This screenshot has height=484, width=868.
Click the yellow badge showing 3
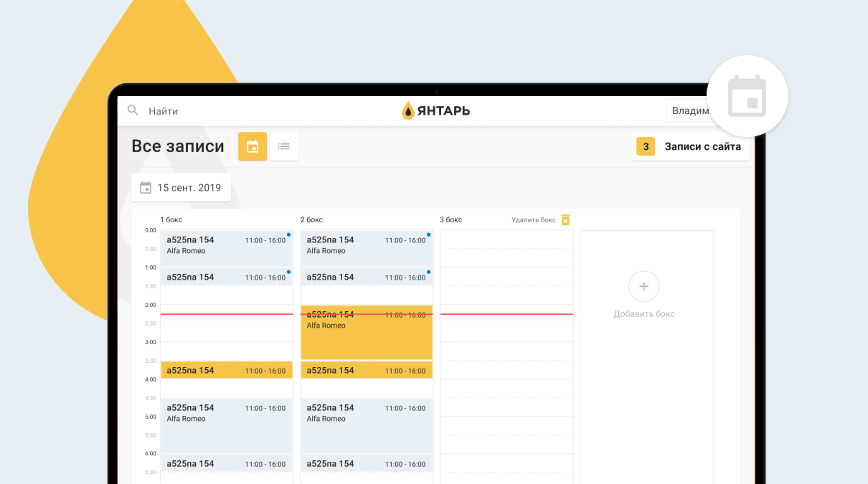click(x=646, y=147)
